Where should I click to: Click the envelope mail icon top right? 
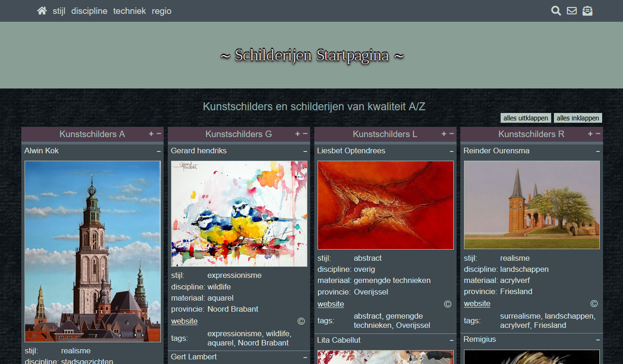click(572, 10)
